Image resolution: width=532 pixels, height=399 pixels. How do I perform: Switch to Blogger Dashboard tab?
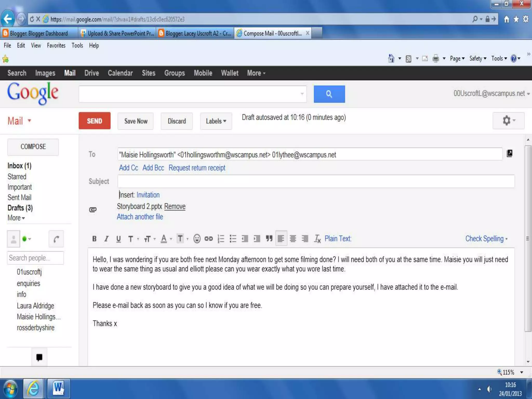click(x=39, y=34)
